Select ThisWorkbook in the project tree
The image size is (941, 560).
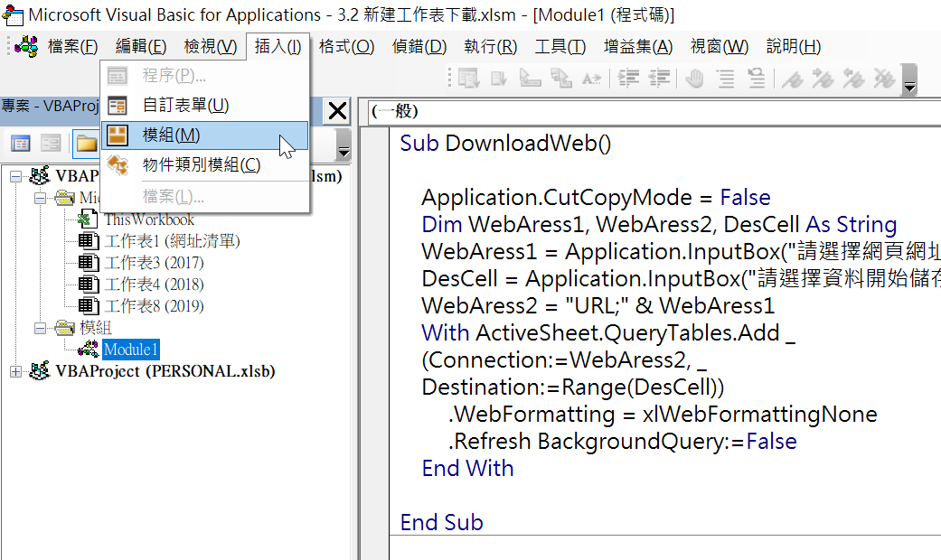pos(149,219)
